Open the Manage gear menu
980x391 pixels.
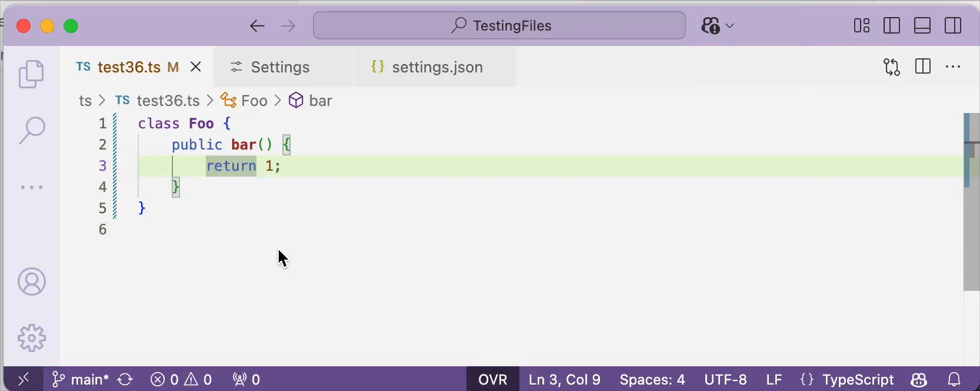[x=32, y=338]
